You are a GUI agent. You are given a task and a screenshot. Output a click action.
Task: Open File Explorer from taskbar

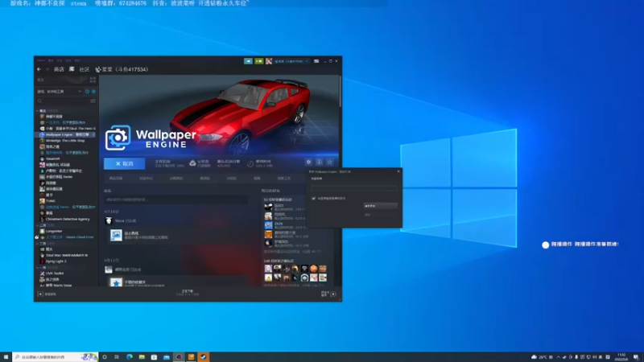(142, 357)
